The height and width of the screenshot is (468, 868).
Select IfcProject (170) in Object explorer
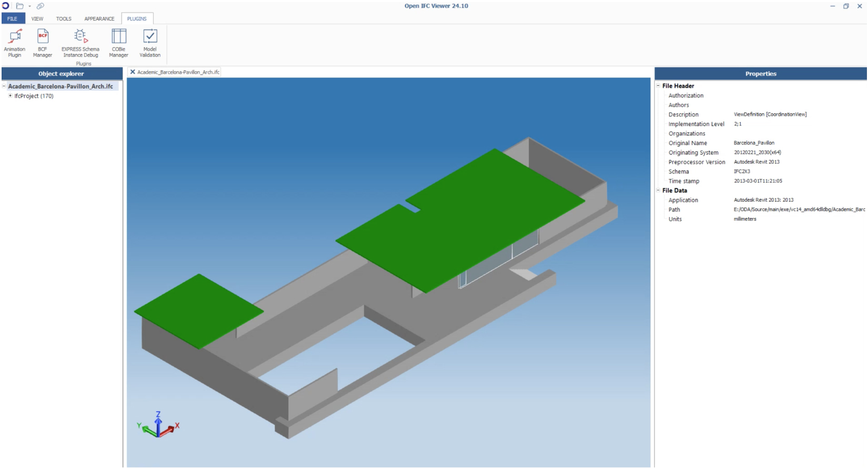(x=34, y=96)
